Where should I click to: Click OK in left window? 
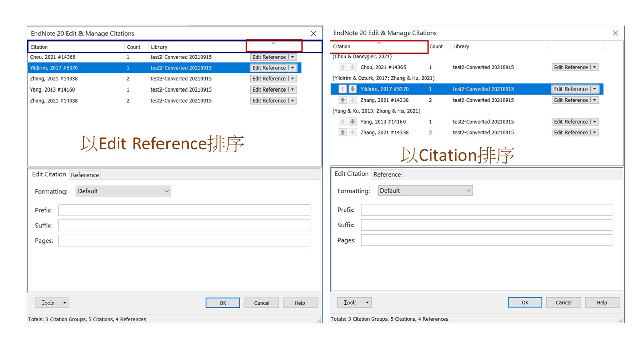(223, 303)
